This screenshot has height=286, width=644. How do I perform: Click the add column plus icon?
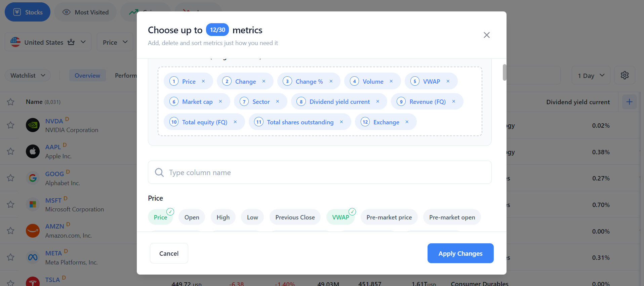tap(629, 102)
